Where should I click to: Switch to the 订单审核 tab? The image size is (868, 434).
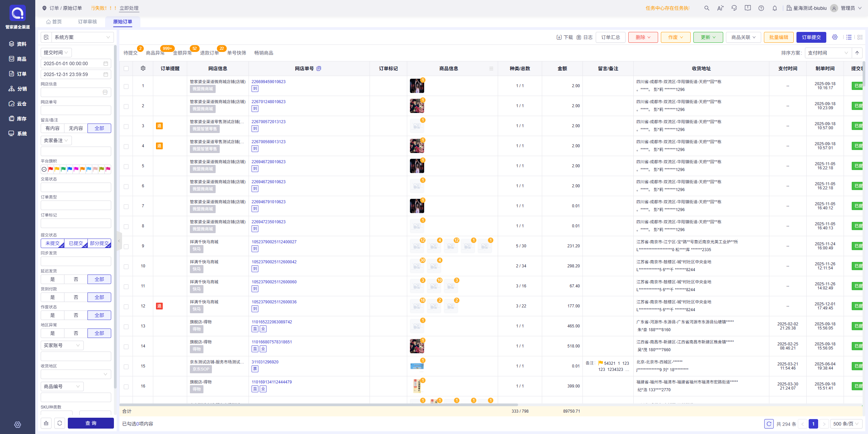click(87, 22)
